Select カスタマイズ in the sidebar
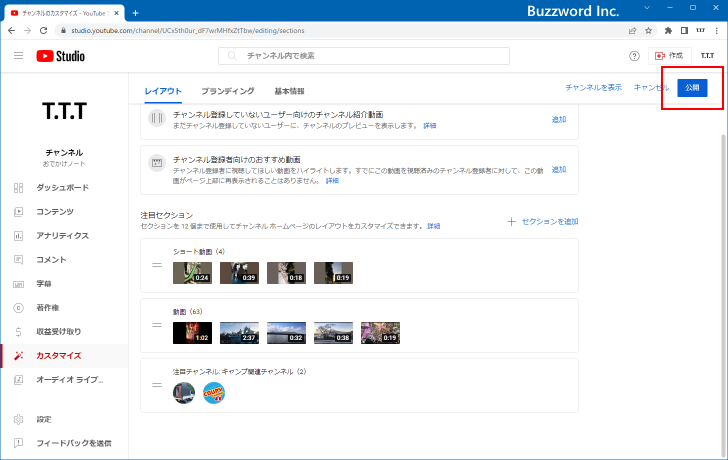 64,356
